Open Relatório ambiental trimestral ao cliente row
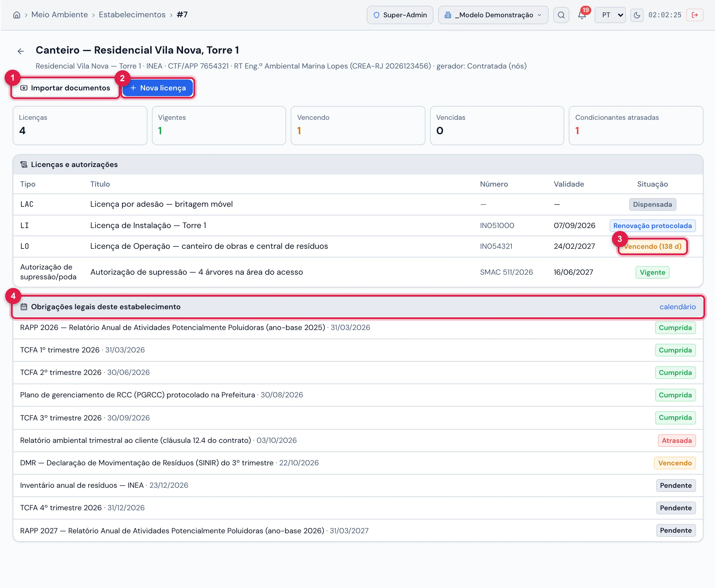 click(358, 441)
